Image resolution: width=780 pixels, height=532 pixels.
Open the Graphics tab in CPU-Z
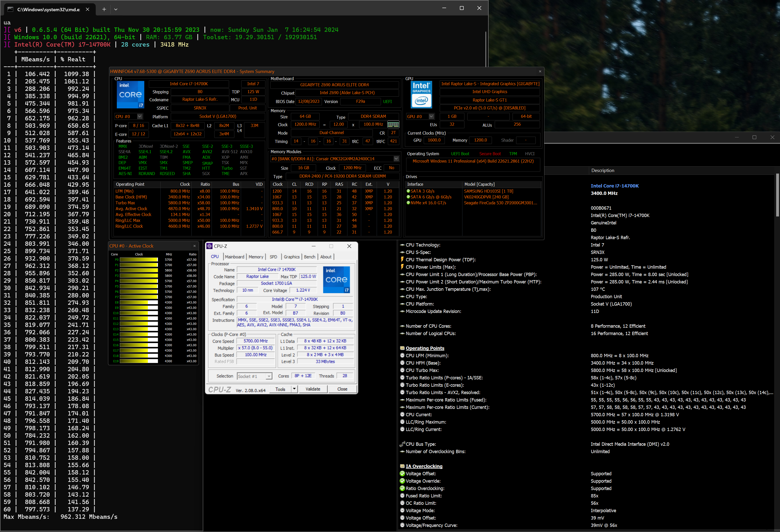(291, 257)
